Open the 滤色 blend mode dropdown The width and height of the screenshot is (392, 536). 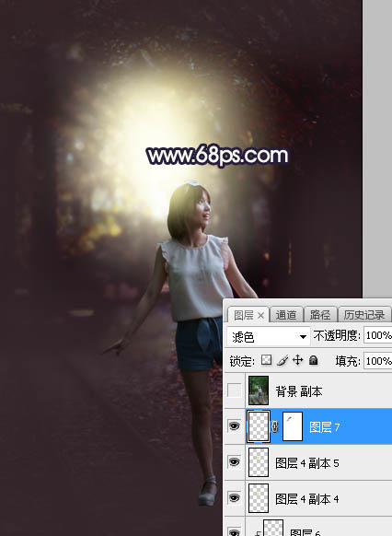pyautogui.click(x=269, y=337)
